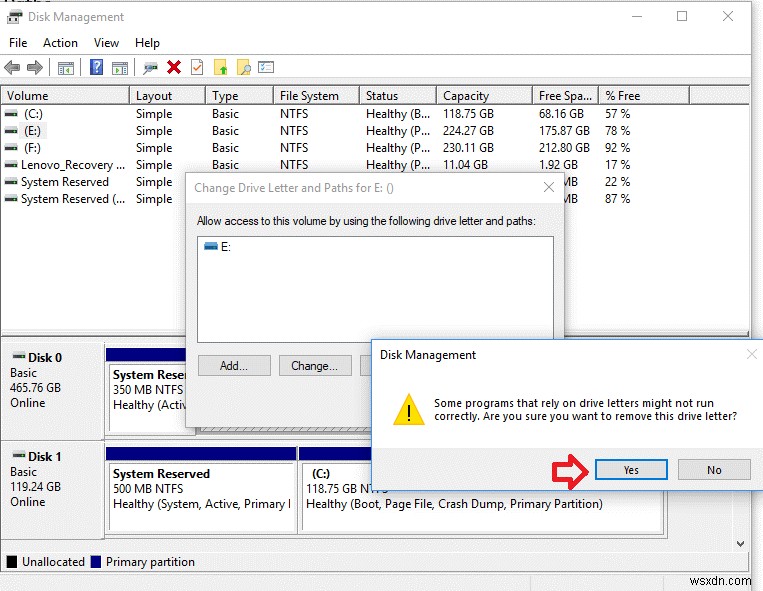
Task: Sort by the File System column header
Action: [316, 96]
